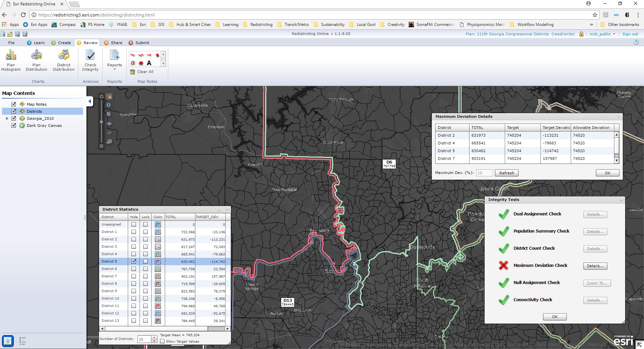Image resolution: width=644 pixels, height=349 pixels.
Task: Click the legend list view icon
Action: click(23, 341)
